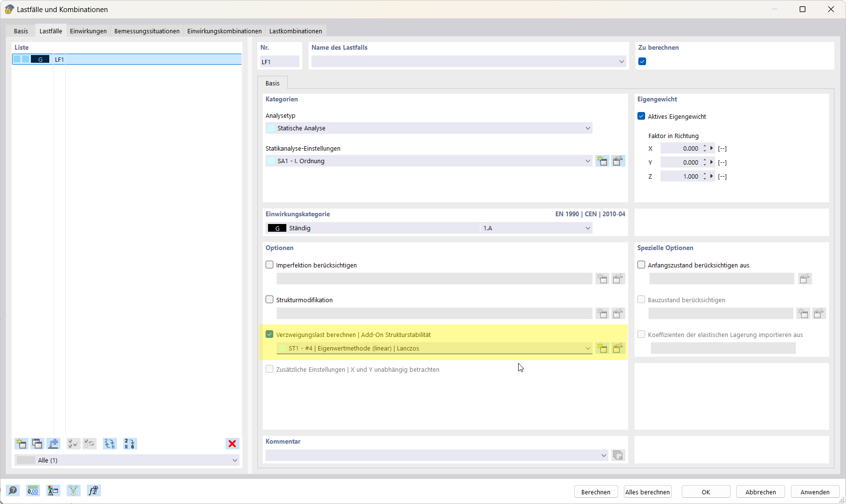Uncheck Verzweigungslast berechnen option
This screenshot has width=846, height=504.
269,335
